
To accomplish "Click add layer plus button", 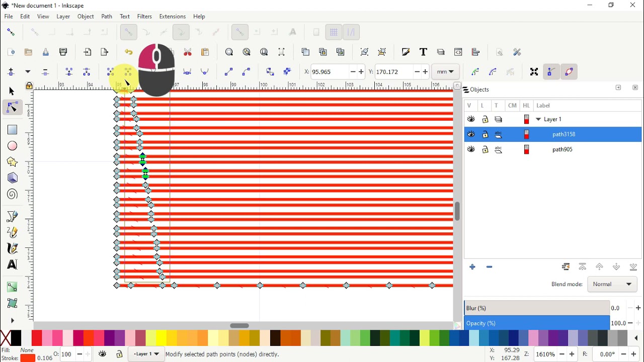I will point(473,267).
